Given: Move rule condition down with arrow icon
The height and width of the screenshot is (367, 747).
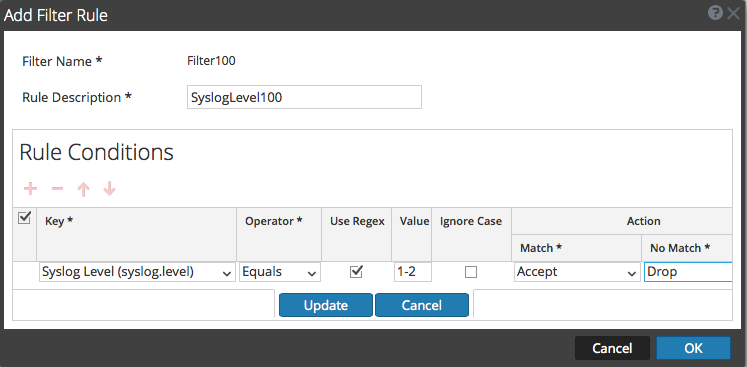Looking at the screenshot, I should [109, 189].
